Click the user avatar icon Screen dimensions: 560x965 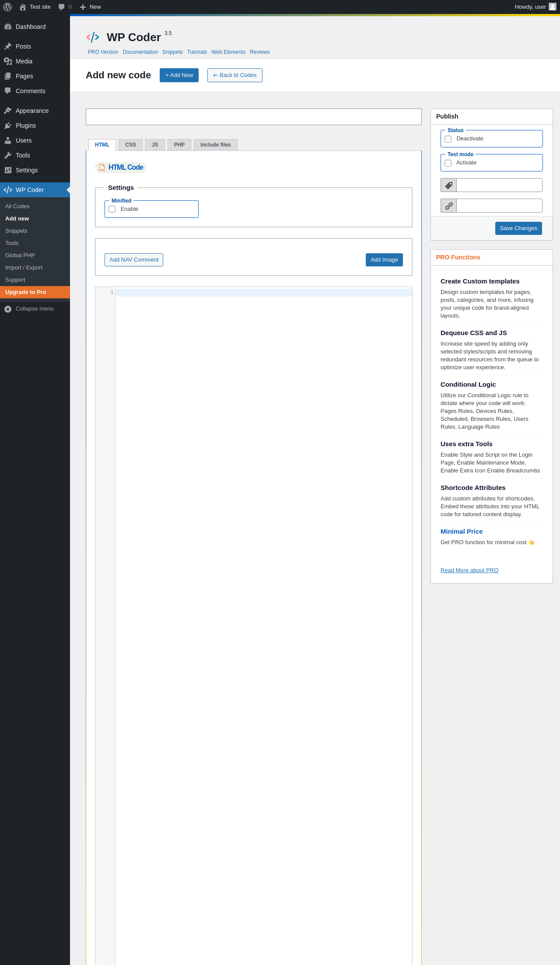point(553,7)
